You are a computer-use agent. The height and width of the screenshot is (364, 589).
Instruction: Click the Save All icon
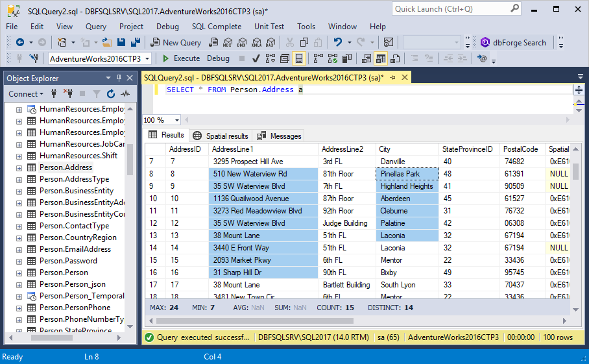135,42
